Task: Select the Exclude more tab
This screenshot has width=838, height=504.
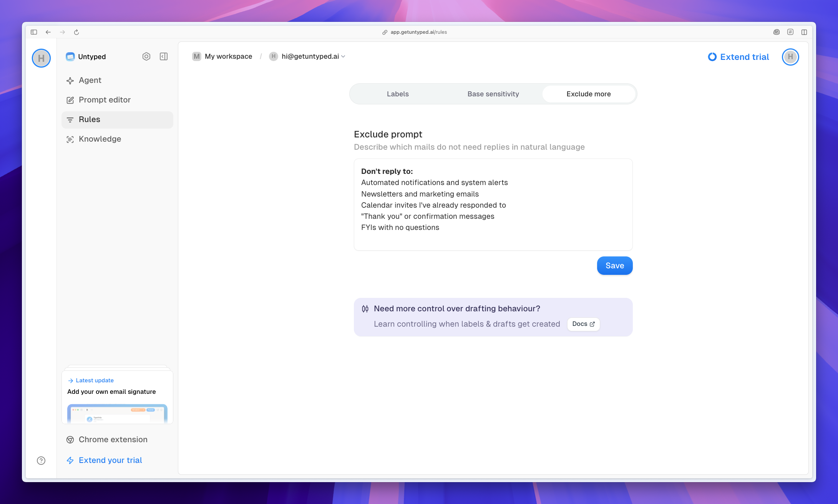Action: tap(588, 94)
